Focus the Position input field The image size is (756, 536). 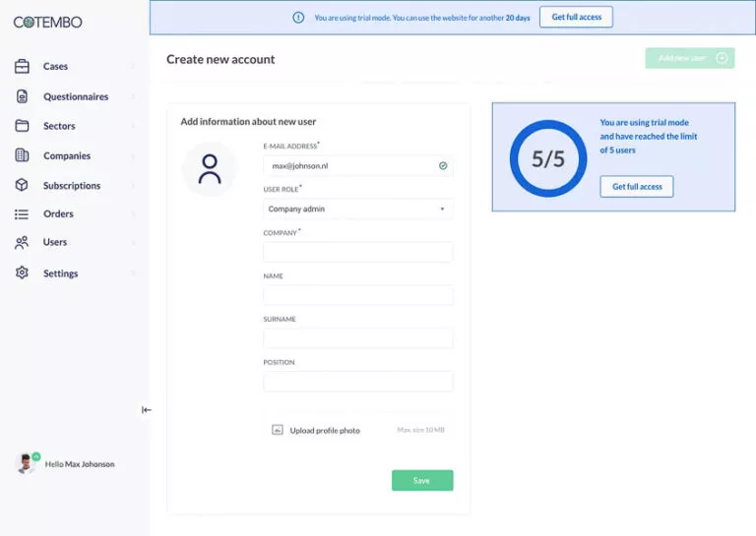[x=357, y=382]
